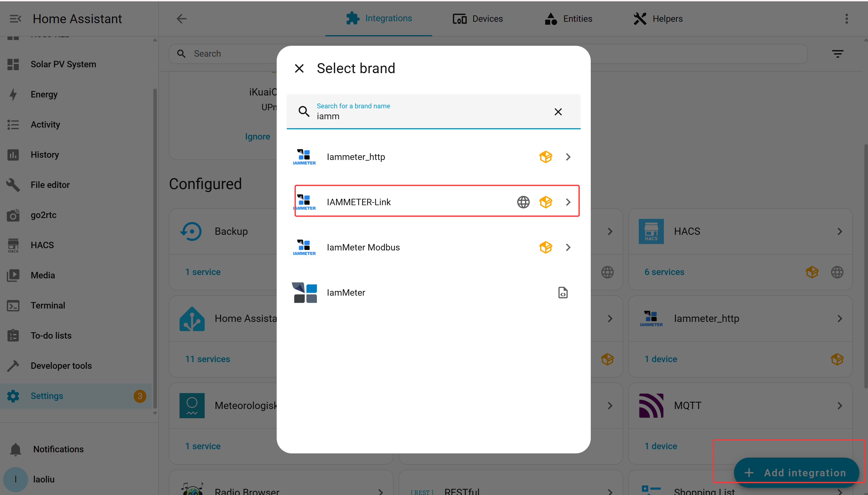Switch to the Helpers tab
Image resolution: width=868 pixels, height=495 pixels.
658,19
